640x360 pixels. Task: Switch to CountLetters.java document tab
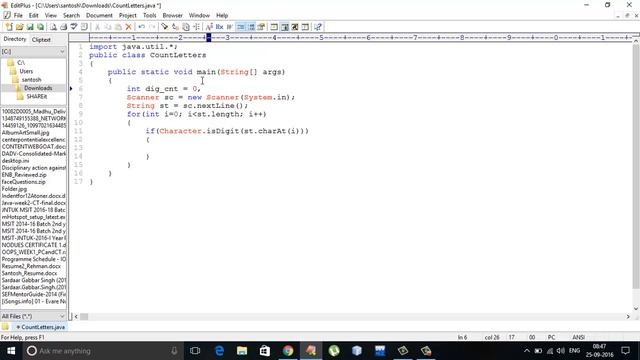40,327
